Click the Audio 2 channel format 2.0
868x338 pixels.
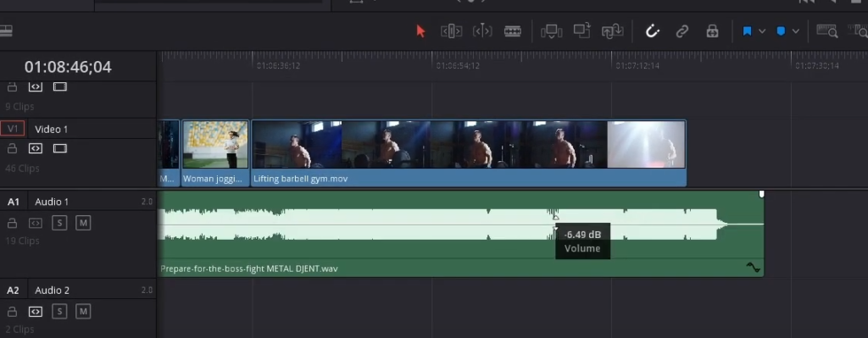[147, 291]
